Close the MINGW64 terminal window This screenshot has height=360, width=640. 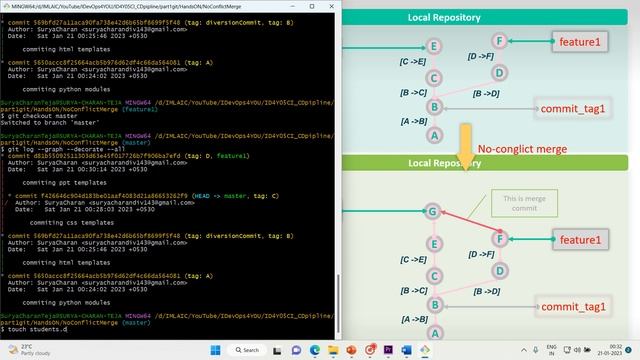[331, 6]
